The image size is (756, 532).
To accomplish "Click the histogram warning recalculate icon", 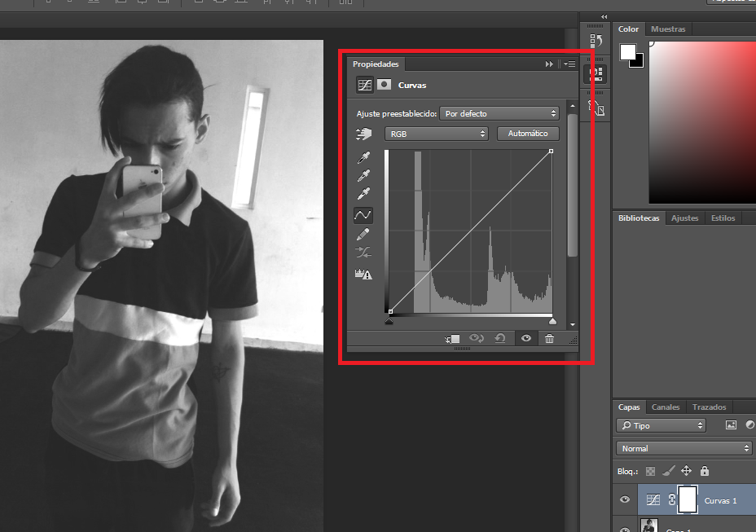I will [363, 275].
